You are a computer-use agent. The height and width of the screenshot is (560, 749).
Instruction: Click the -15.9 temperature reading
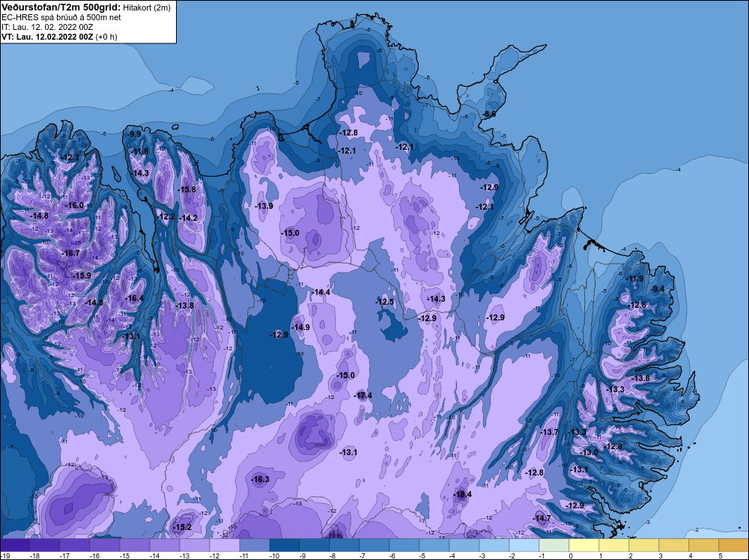tap(82, 276)
